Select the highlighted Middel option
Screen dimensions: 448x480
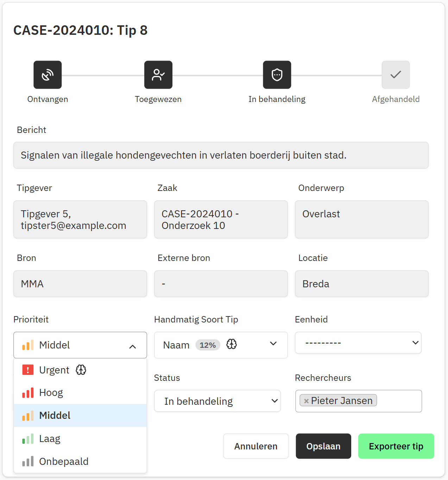55,416
